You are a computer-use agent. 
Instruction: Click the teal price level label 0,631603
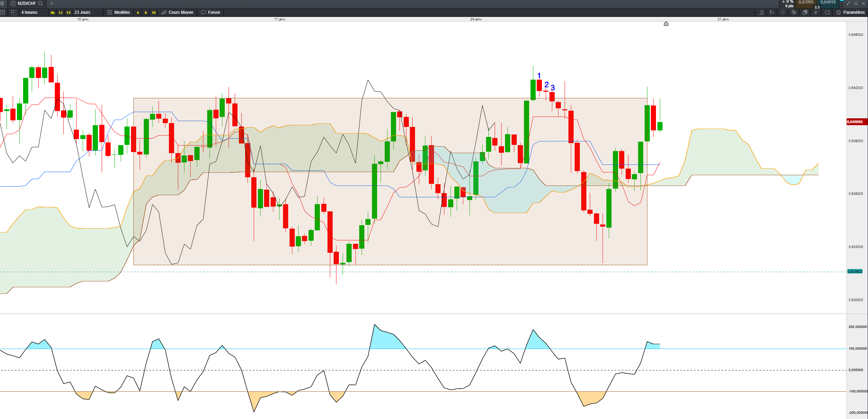(855, 272)
